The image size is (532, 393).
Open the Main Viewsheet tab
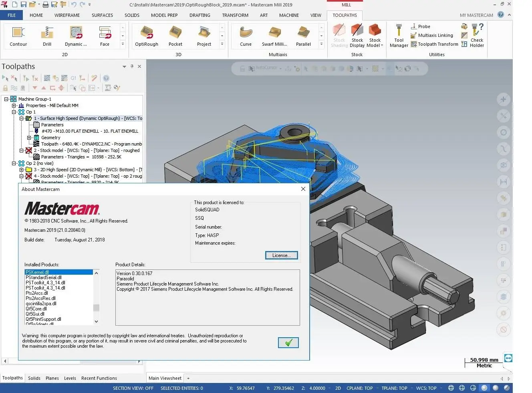coord(165,378)
